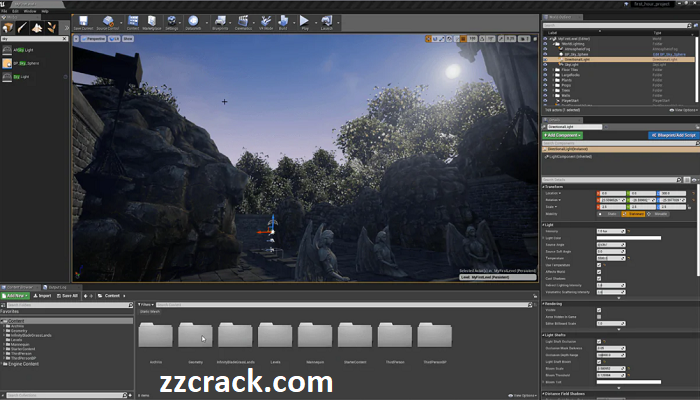Image resolution: width=700 pixels, height=400 pixels.
Task: Select the BP_Sky_Sphere placement item icon
Action: point(7,63)
